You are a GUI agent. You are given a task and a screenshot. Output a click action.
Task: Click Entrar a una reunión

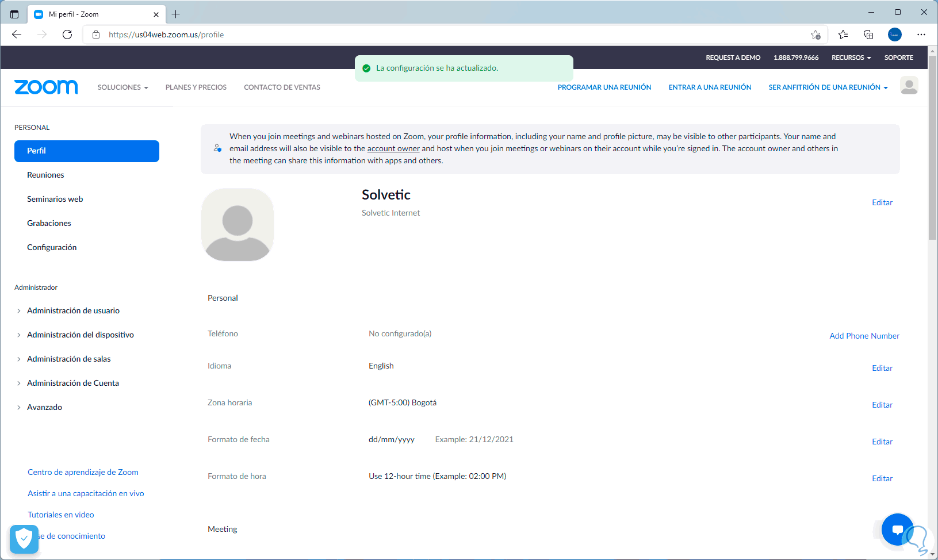(x=710, y=87)
